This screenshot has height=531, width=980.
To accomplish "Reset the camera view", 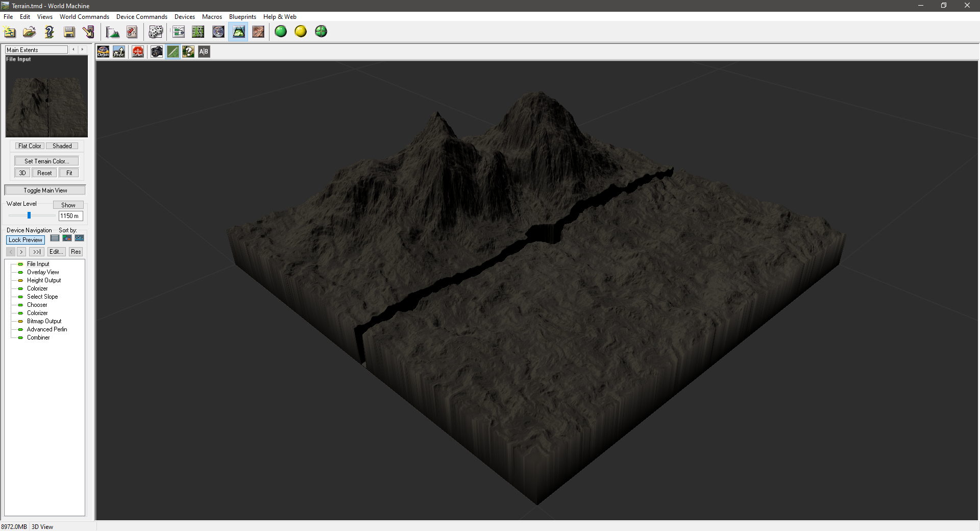I will pos(138,52).
